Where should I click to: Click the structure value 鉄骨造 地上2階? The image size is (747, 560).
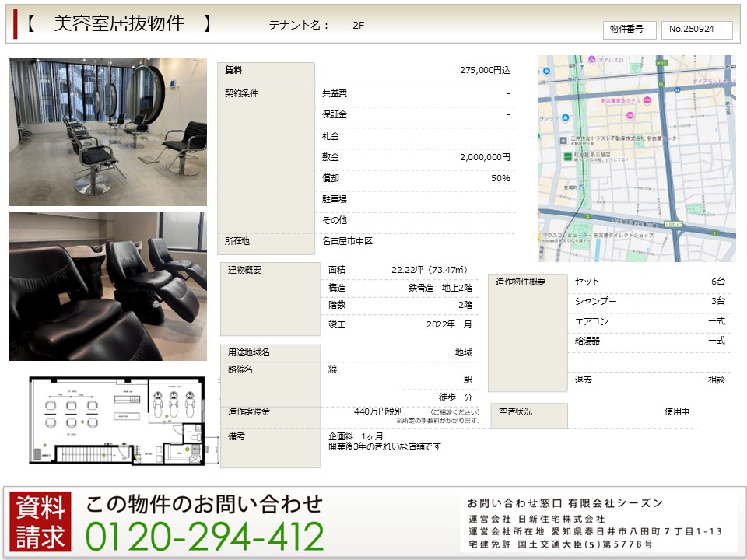(440, 288)
